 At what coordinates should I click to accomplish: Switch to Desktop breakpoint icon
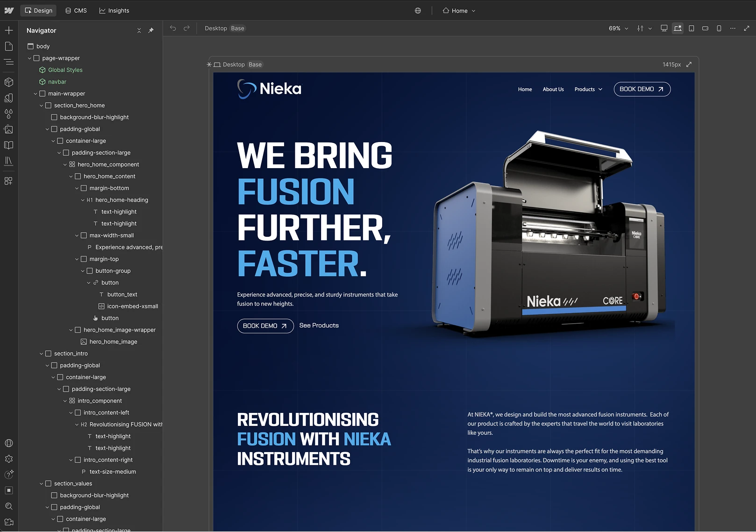(x=664, y=28)
